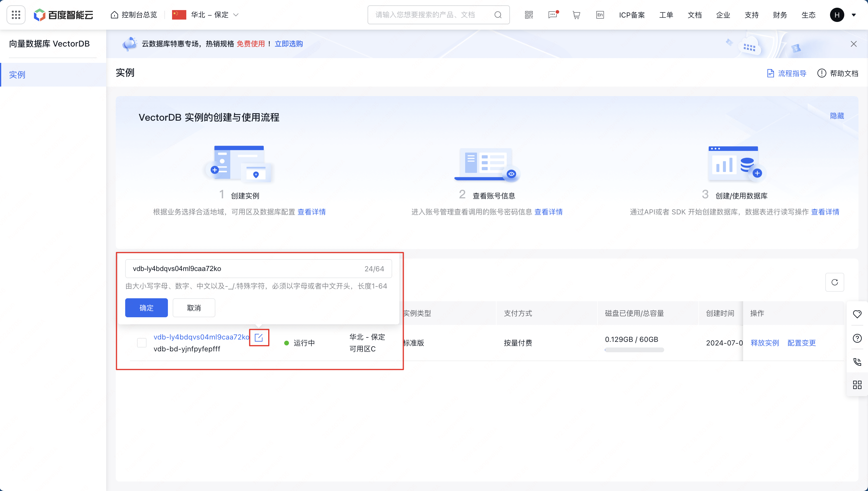The height and width of the screenshot is (491, 868).
Task: Open the ICP备案 menu
Action: click(632, 15)
